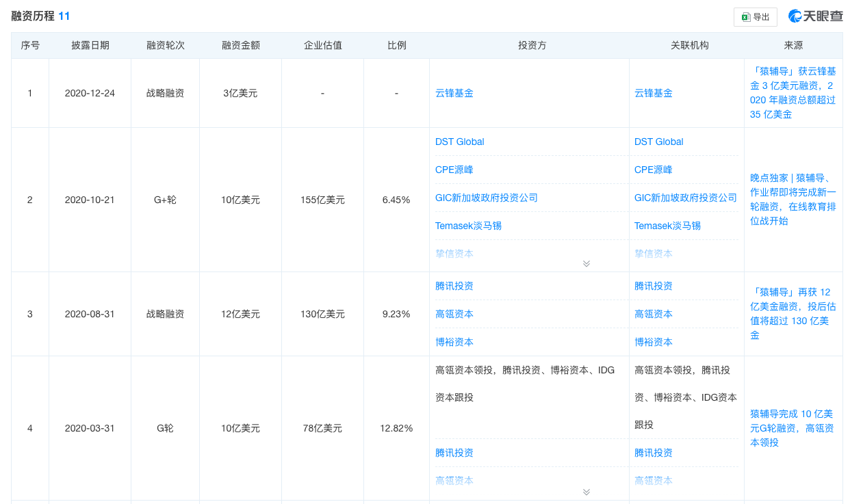Click the 融资金额 column header

pos(240,46)
